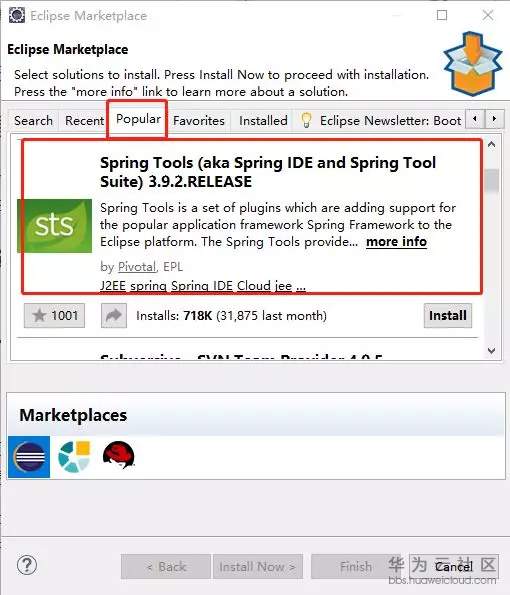Viewport: 510px width, 595px height.
Task: Click the scroll down arrow in solutions list
Action: 492,350
